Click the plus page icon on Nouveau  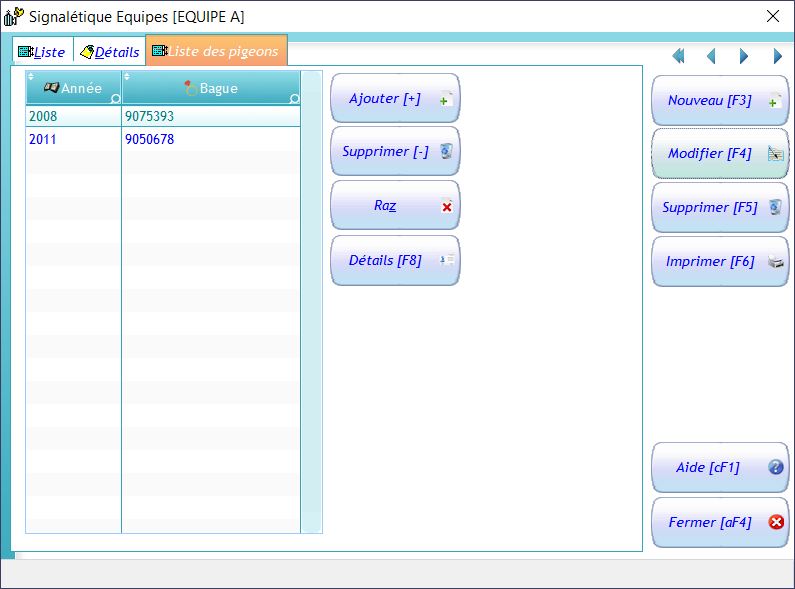coord(775,101)
